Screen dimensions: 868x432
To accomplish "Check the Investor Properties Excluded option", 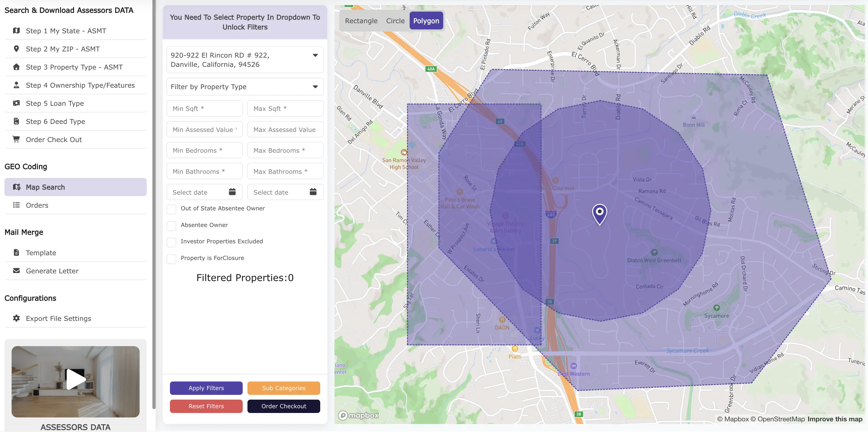I will pos(171,242).
